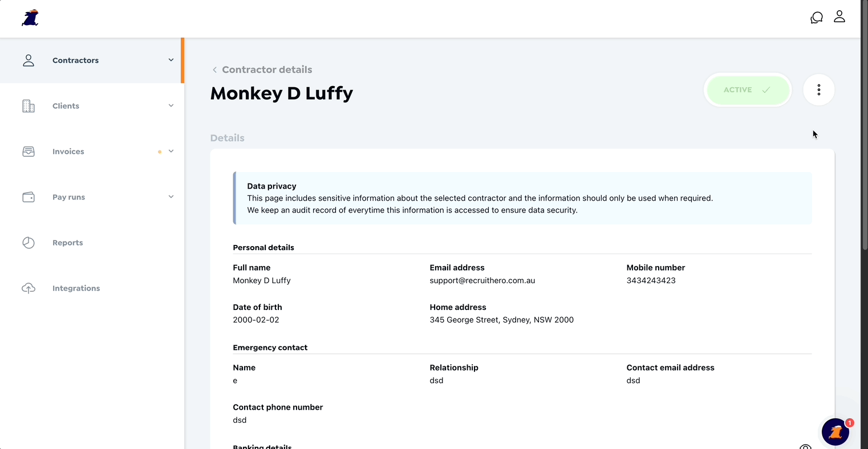Image resolution: width=868 pixels, height=449 pixels.
Task: Toggle the ACTIVE contractor status
Action: 748,90
